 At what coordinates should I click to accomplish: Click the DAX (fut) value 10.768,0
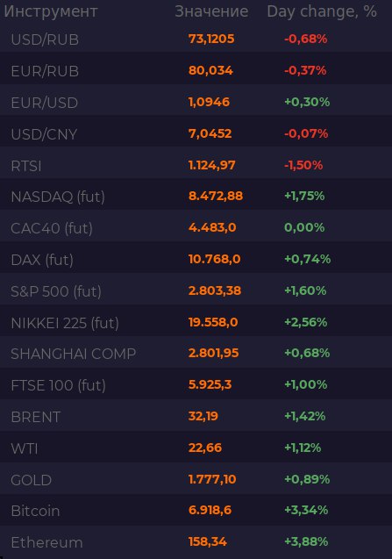tap(215, 259)
